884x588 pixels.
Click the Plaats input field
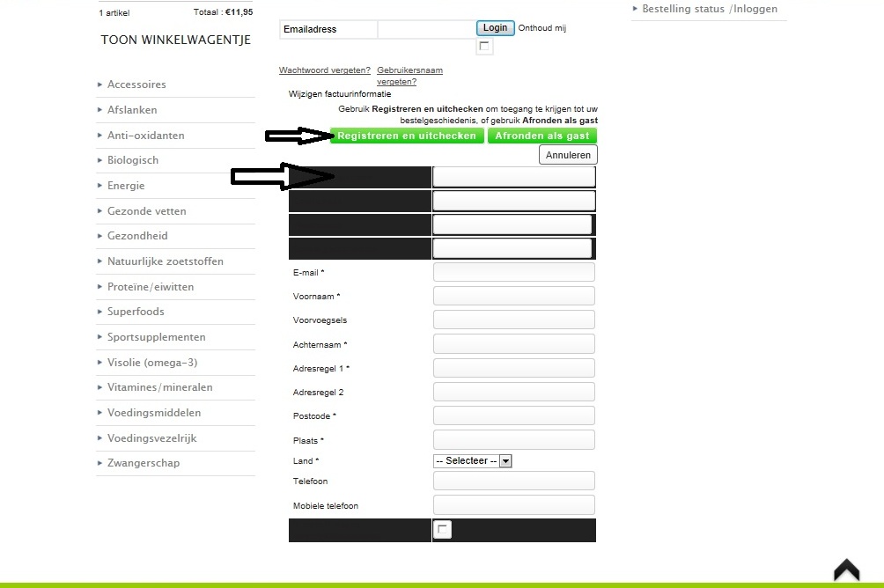tap(513, 440)
